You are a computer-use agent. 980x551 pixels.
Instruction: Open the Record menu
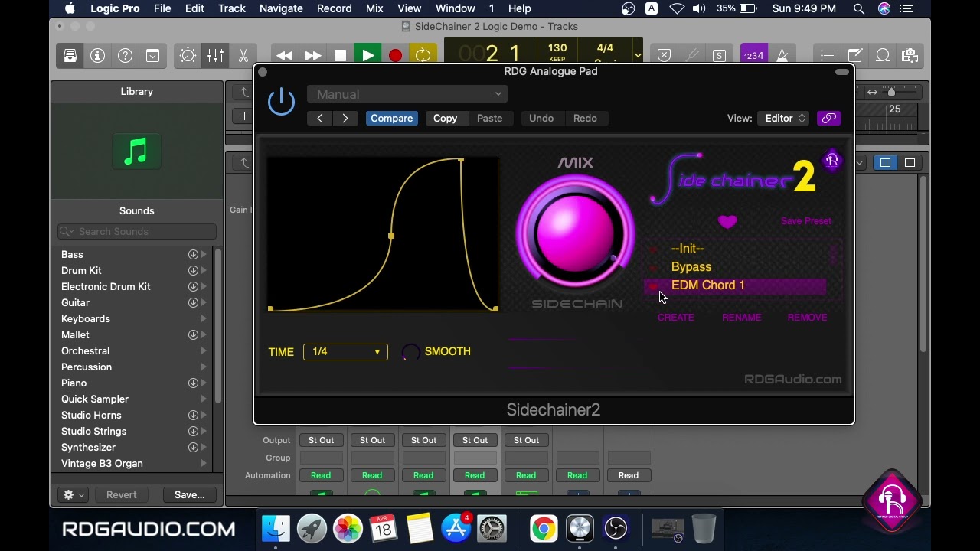[x=334, y=8]
